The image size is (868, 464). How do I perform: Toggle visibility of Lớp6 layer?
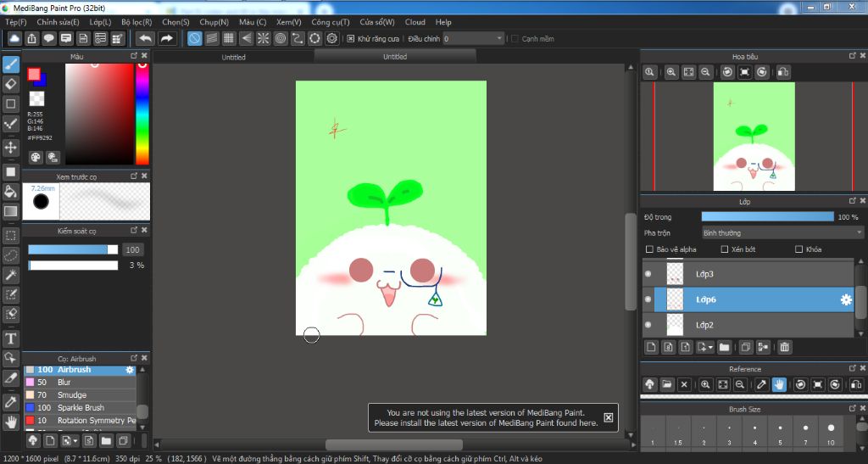pyautogui.click(x=648, y=299)
